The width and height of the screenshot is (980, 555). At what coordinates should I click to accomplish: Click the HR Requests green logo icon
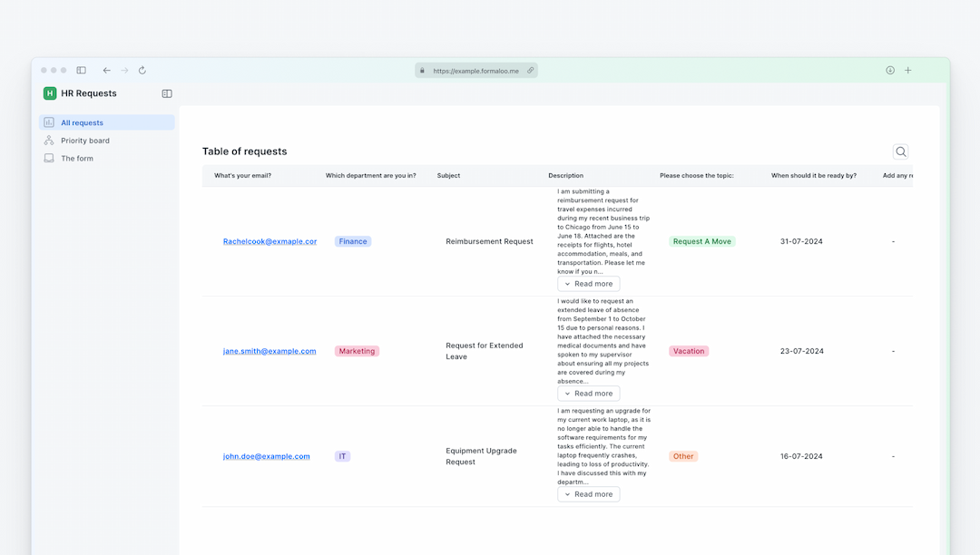pyautogui.click(x=48, y=92)
